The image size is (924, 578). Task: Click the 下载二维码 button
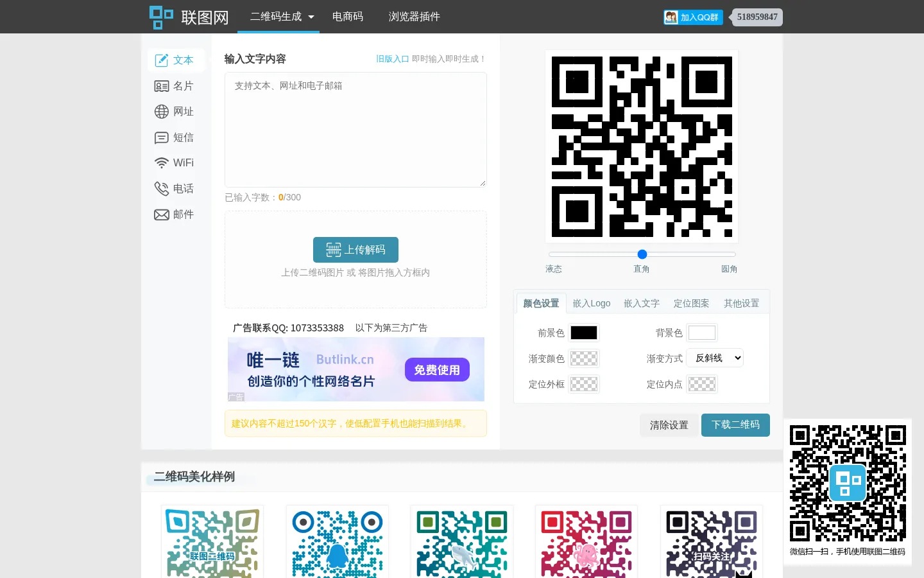coord(735,425)
